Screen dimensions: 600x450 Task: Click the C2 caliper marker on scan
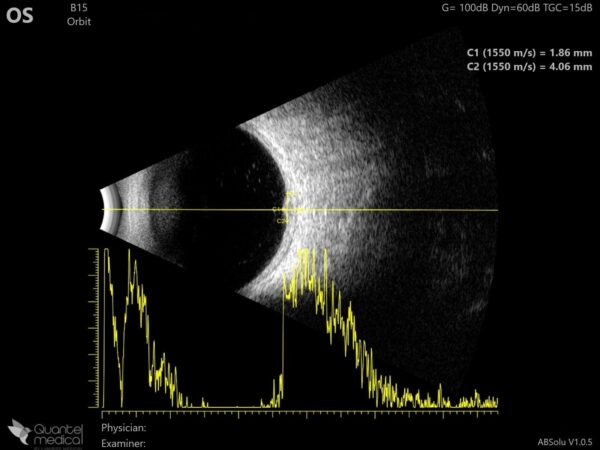click(x=281, y=220)
